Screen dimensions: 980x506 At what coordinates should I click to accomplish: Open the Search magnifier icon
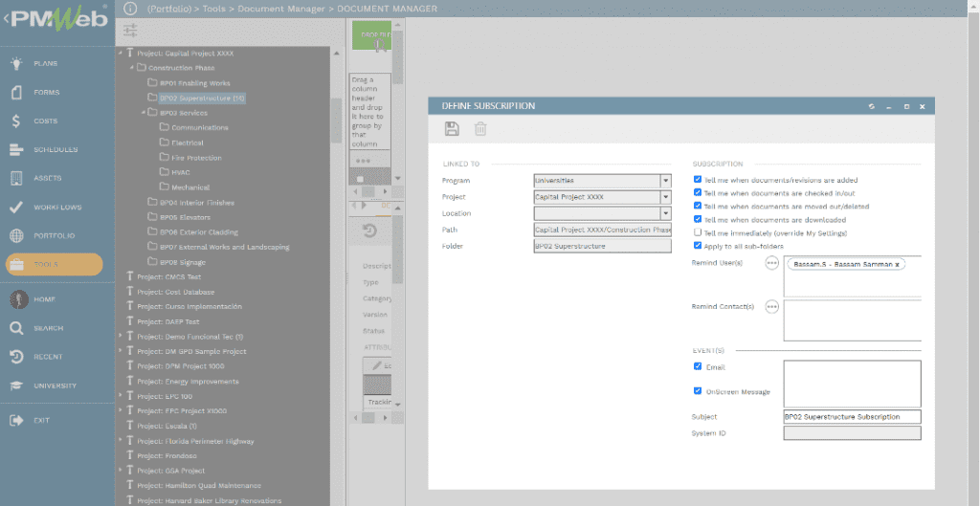pyautogui.click(x=16, y=328)
